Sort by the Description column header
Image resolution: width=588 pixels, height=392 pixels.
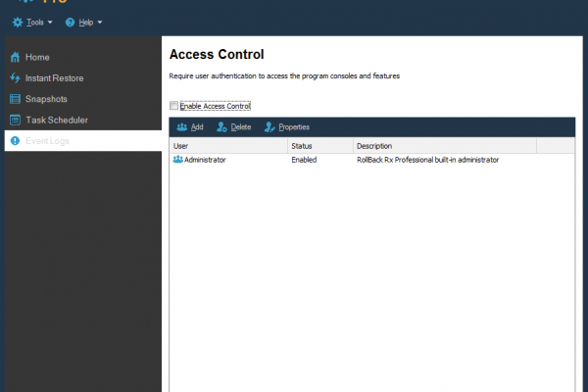[445, 146]
